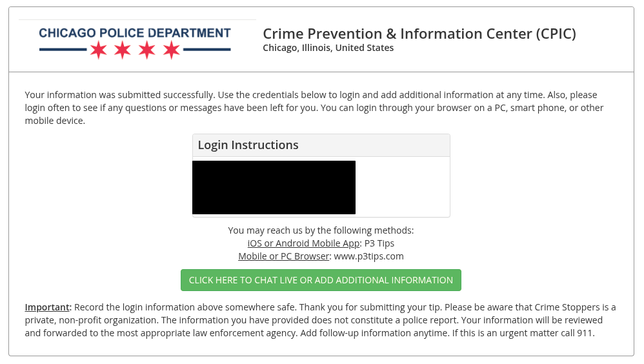Click the 'Crime Stoppers' text in the notice

click(x=565, y=307)
